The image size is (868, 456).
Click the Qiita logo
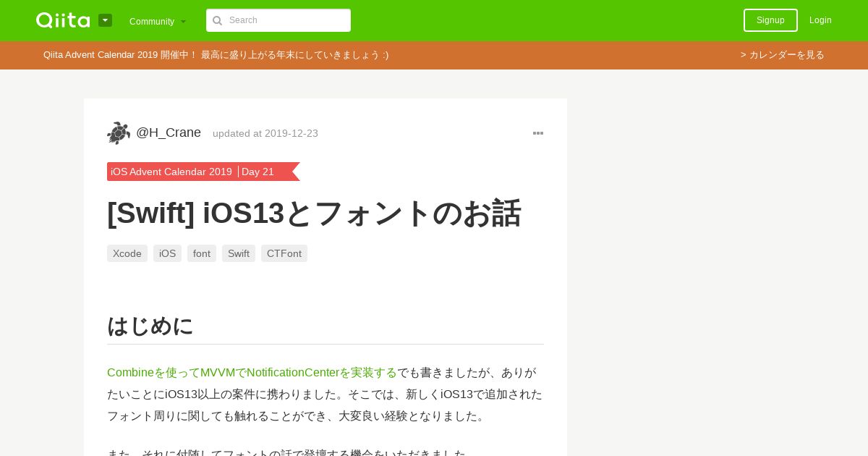click(x=63, y=20)
